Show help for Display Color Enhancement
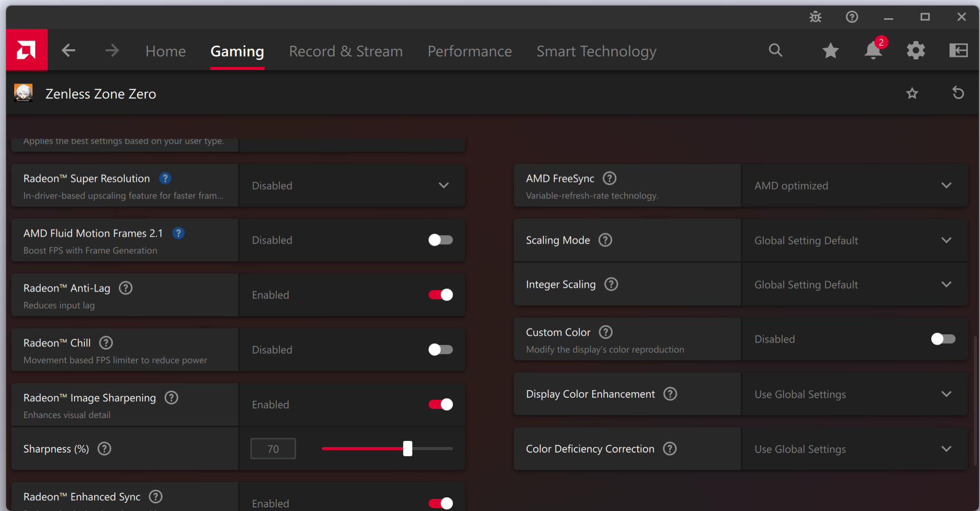 pyautogui.click(x=670, y=394)
